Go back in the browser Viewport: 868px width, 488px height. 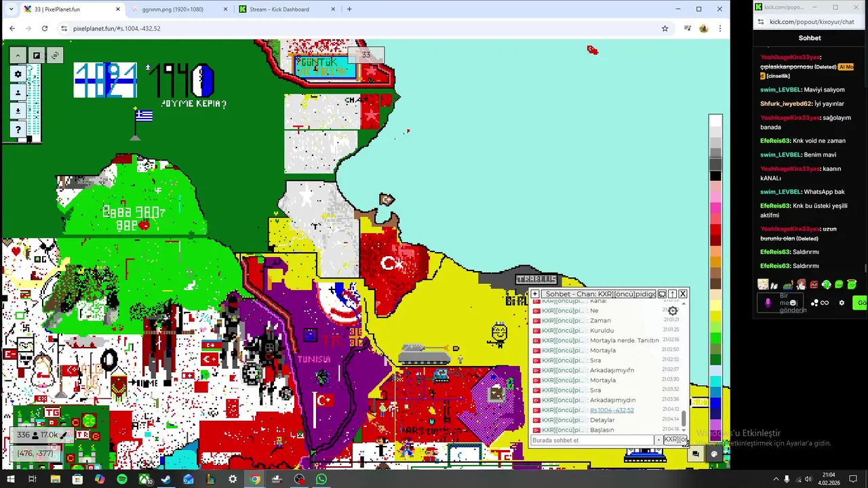point(12,28)
